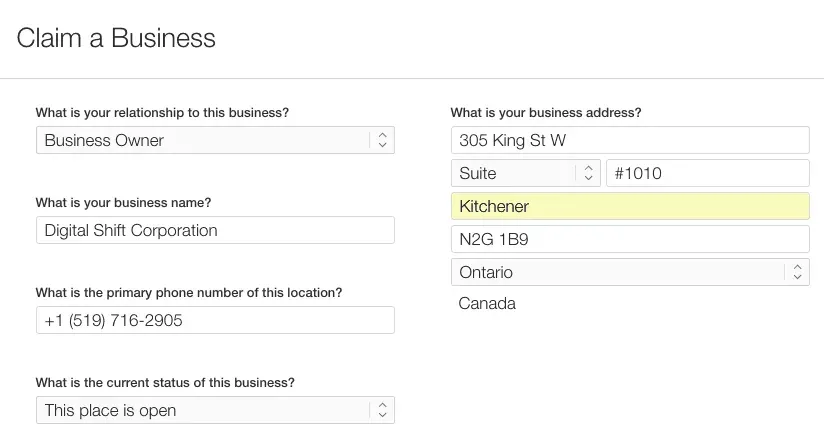Open the Ontario province dropdown

620,272
